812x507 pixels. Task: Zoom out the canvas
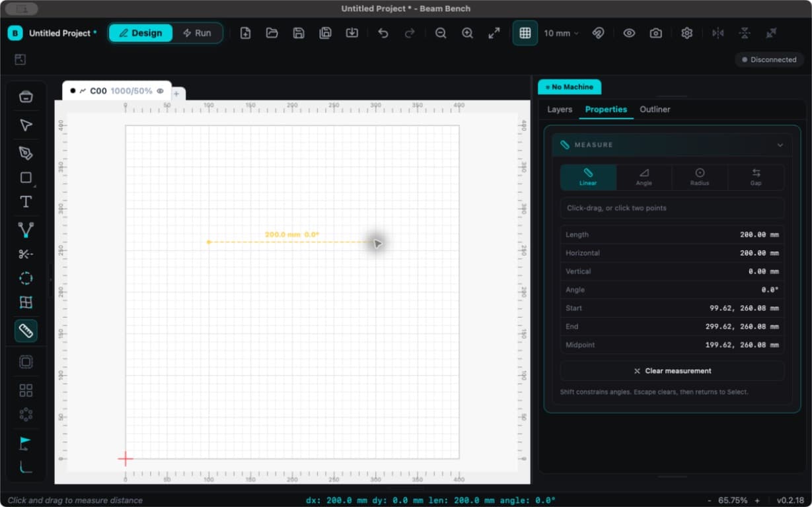(x=441, y=33)
